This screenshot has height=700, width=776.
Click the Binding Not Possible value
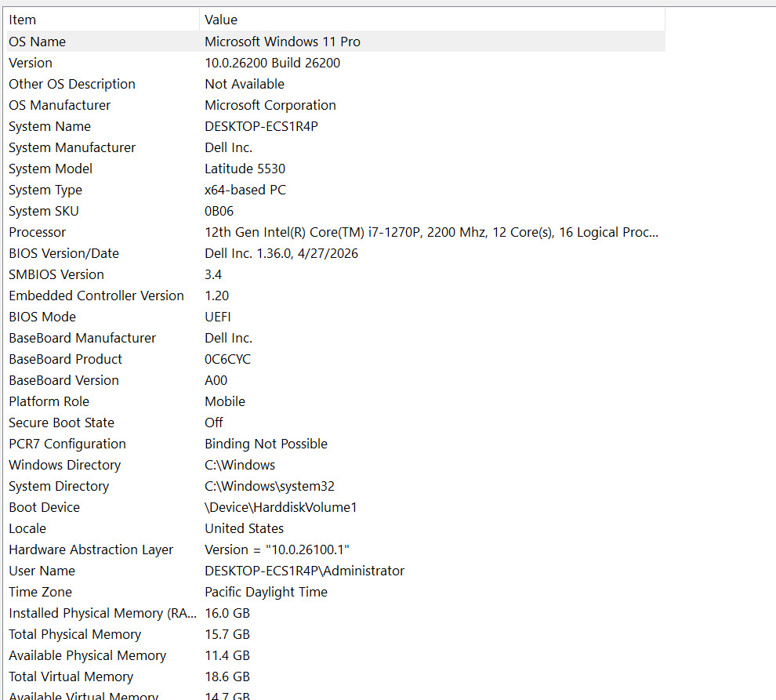(x=266, y=444)
